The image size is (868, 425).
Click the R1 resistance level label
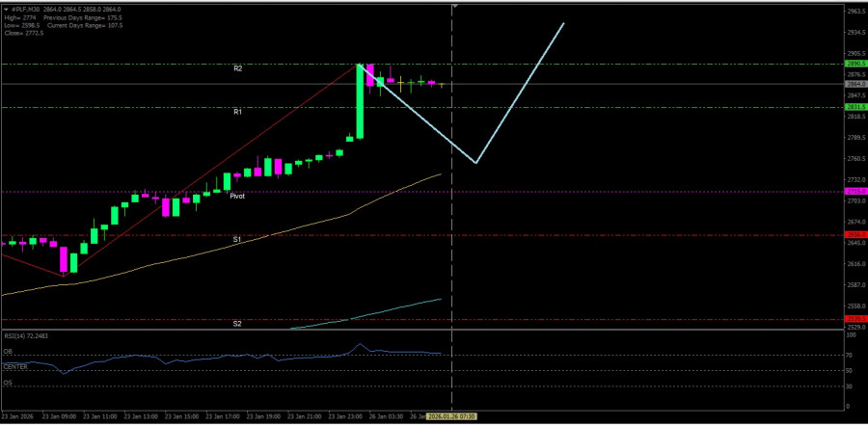237,112
